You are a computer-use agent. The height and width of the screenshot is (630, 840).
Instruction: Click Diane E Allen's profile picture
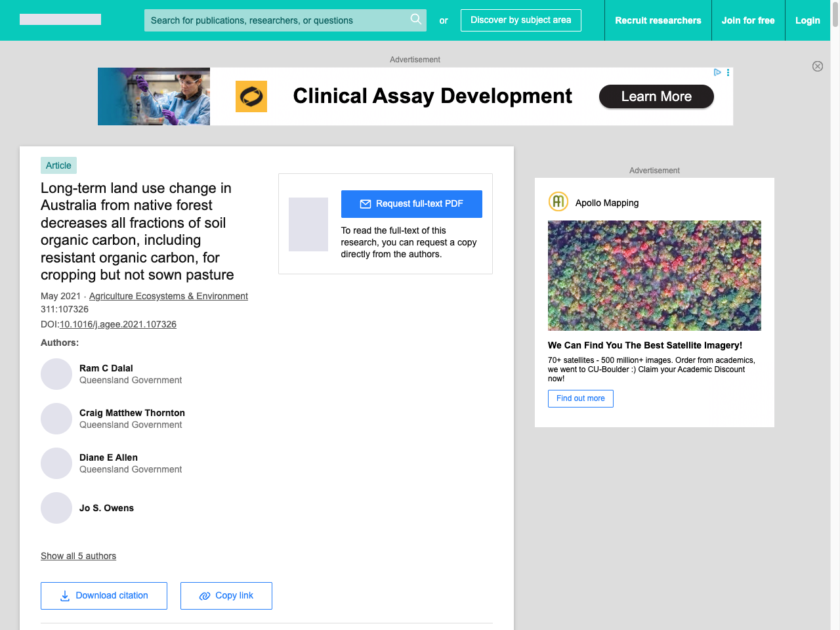click(x=56, y=463)
